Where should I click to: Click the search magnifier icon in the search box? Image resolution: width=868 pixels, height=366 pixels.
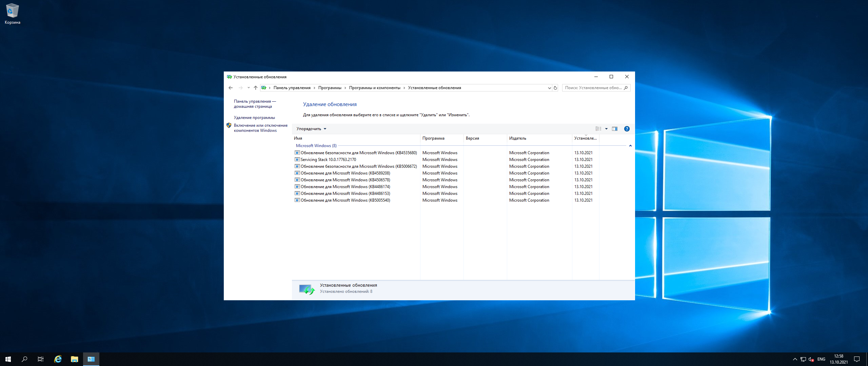point(626,88)
